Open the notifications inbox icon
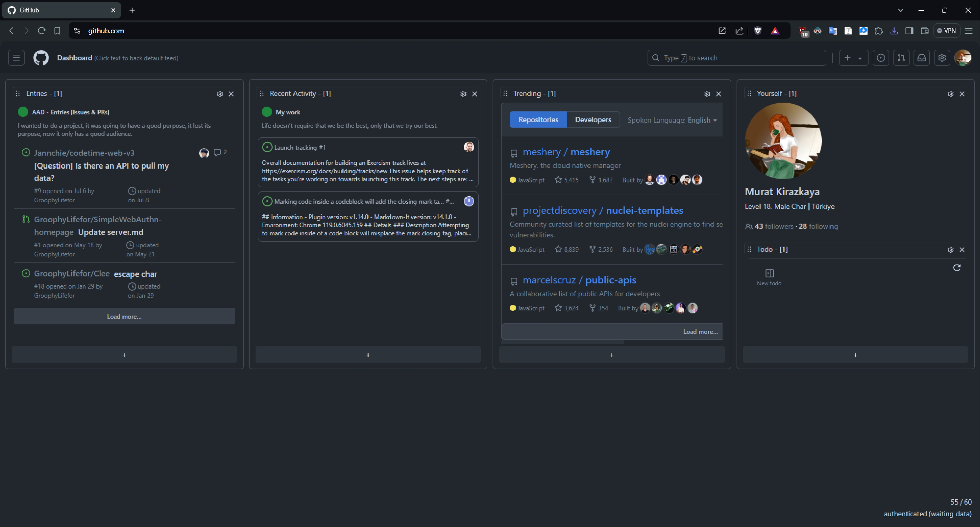The width and height of the screenshot is (980, 527). [922, 57]
